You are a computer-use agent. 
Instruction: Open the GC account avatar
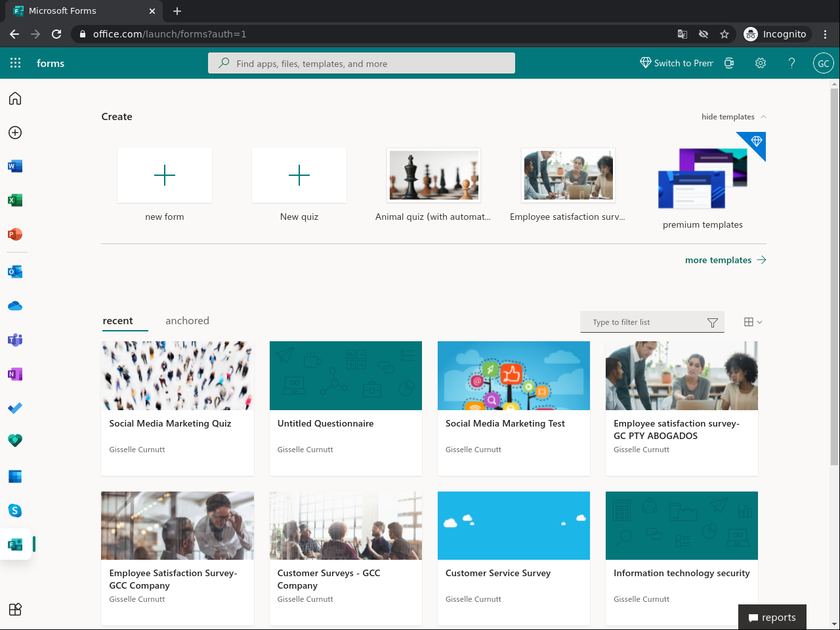pos(824,63)
